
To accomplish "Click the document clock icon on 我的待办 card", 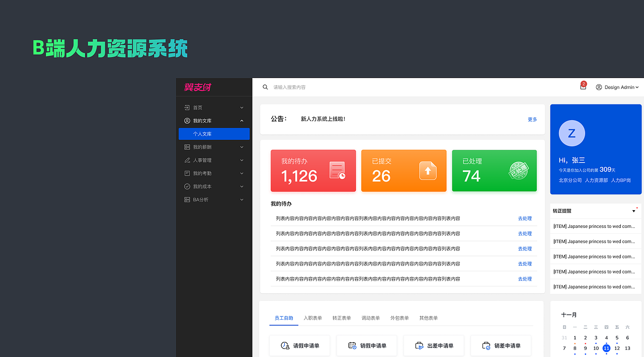I will tap(337, 170).
